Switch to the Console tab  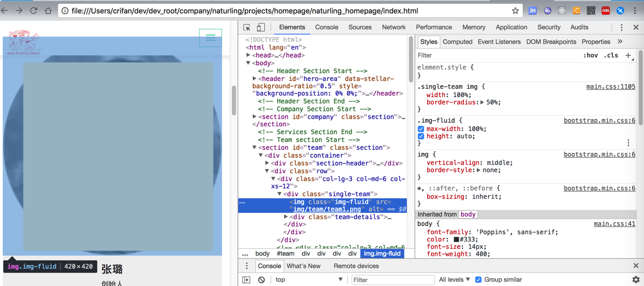326,27
